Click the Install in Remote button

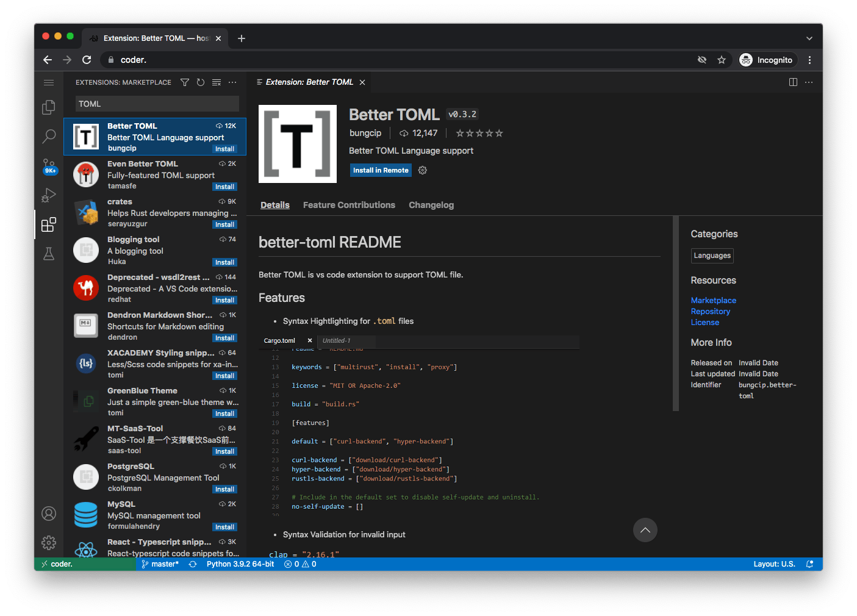pos(381,170)
